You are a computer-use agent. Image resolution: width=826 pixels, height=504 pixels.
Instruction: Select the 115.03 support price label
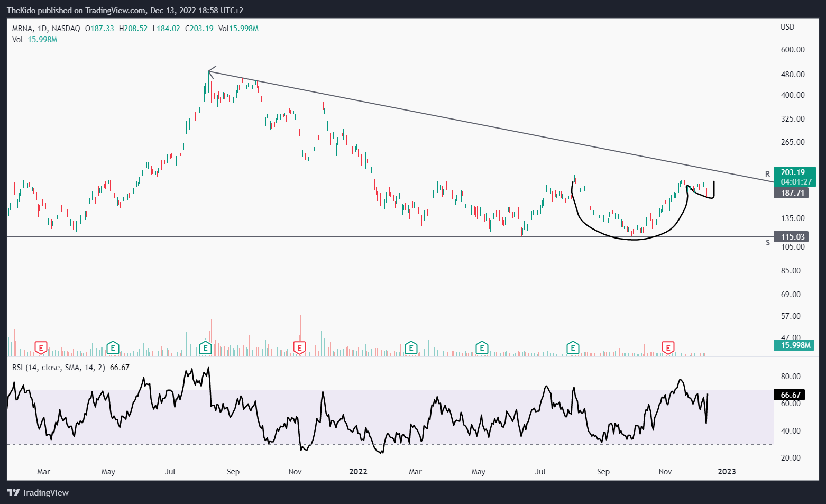[792, 237]
